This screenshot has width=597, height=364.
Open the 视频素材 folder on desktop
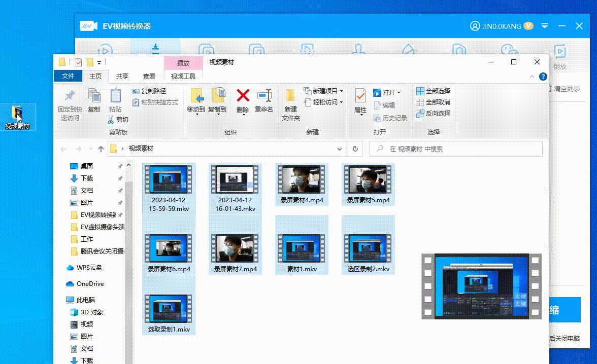tap(17, 117)
